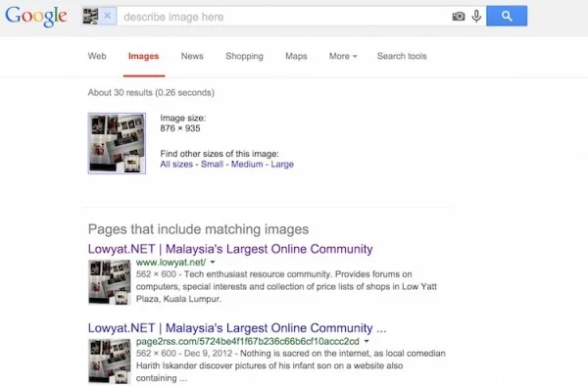The height and width of the screenshot is (388, 588).
Task: Click snippet text 'Tech enthusiast resource community'
Action: 259,274
